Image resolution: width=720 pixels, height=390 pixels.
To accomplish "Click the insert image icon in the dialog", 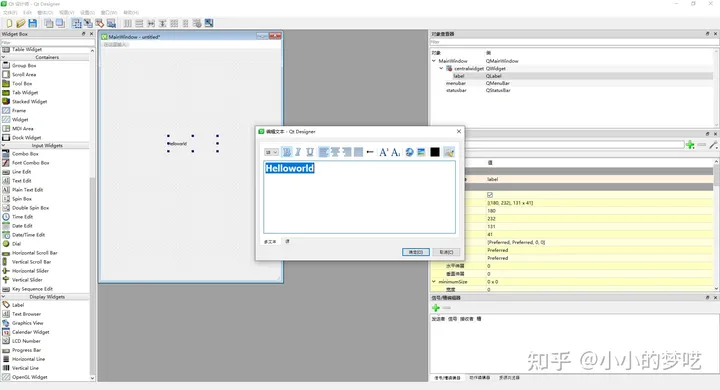I will (x=421, y=152).
